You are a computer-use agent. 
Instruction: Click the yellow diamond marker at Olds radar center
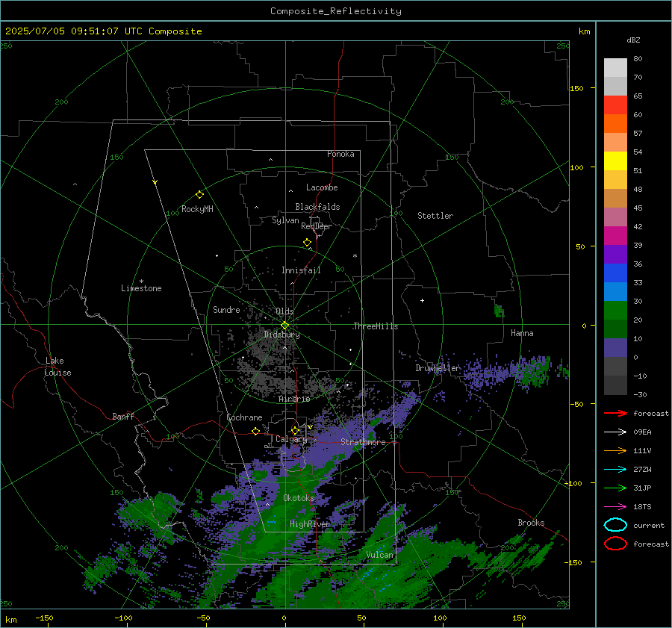284,326
